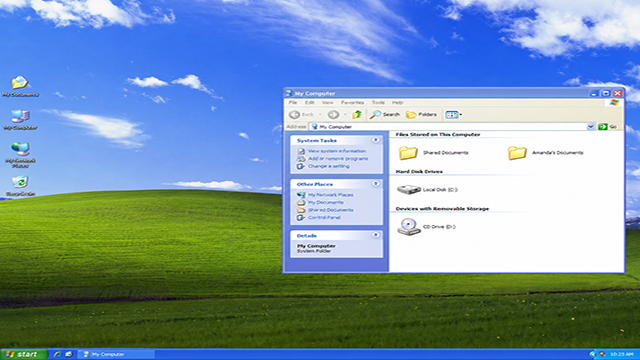Image resolution: width=640 pixels, height=360 pixels.
Task: Open My Documents desktop icon
Action: pyautogui.click(x=20, y=86)
